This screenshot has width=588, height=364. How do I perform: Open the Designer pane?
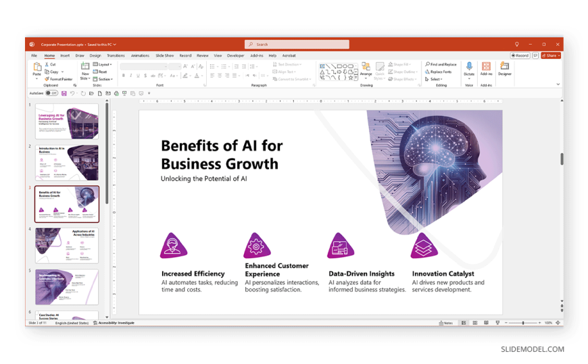tap(504, 68)
